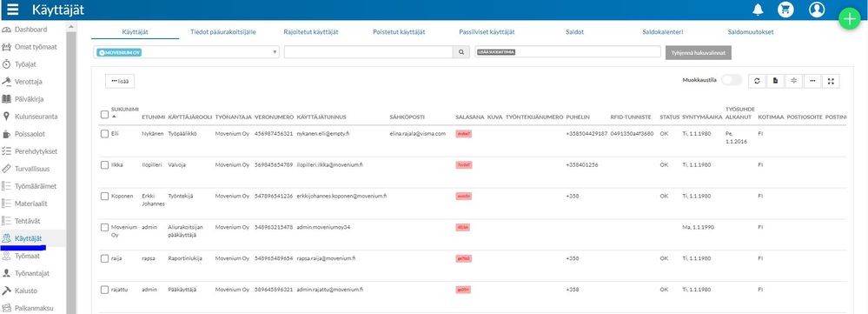
Task: Check the select-all checkbox in header
Action: coord(104,115)
